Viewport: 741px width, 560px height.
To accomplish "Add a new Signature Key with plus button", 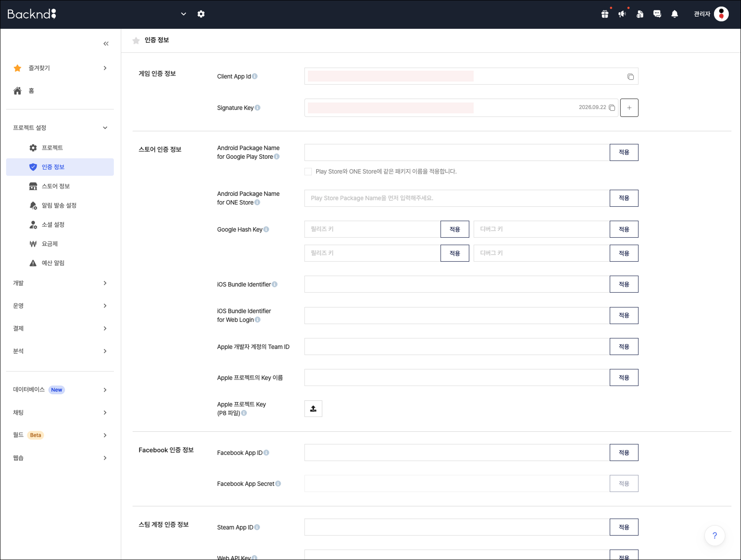I will pyautogui.click(x=629, y=108).
